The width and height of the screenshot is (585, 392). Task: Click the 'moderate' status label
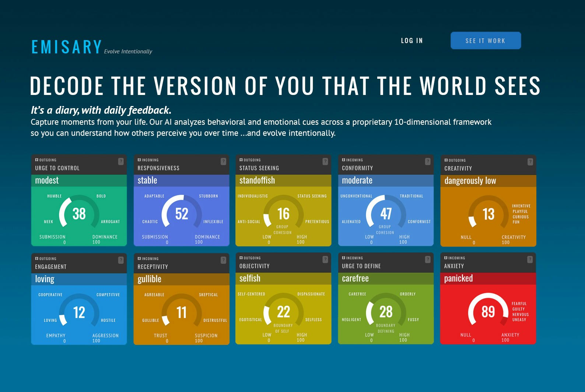tap(357, 180)
